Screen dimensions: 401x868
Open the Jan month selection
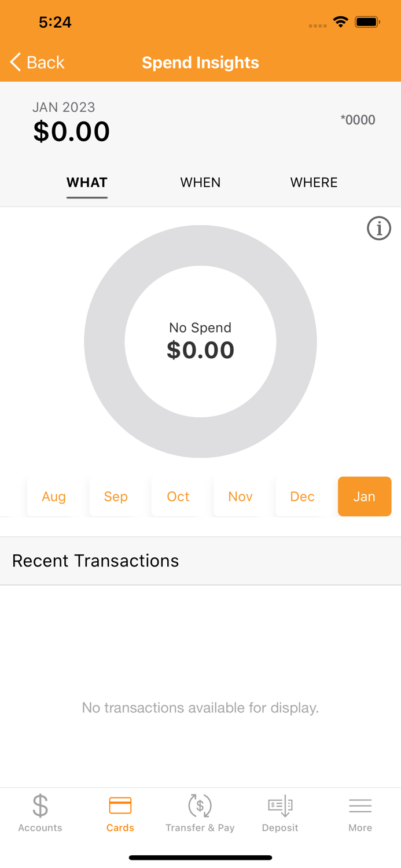[365, 496]
